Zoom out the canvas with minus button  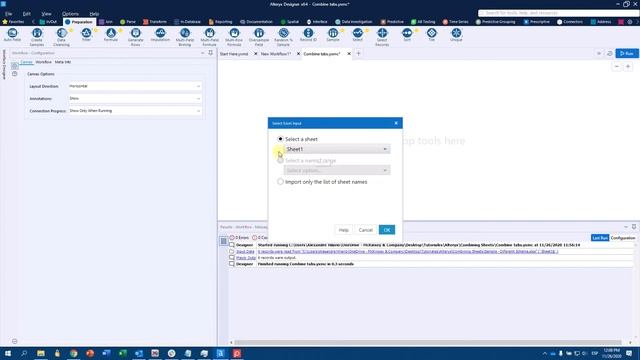(x=617, y=67)
